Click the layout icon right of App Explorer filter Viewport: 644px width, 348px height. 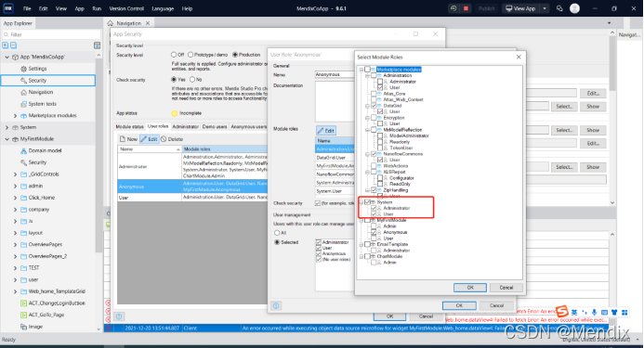pyautogui.click(x=97, y=45)
